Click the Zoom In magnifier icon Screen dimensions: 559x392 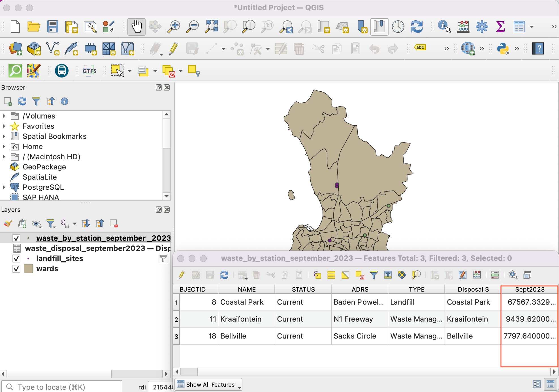[x=174, y=27]
